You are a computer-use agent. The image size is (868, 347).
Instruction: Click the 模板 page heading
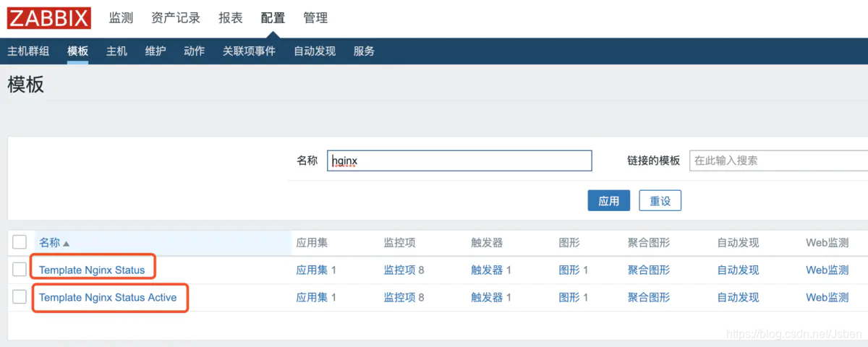click(x=26, y=85)
